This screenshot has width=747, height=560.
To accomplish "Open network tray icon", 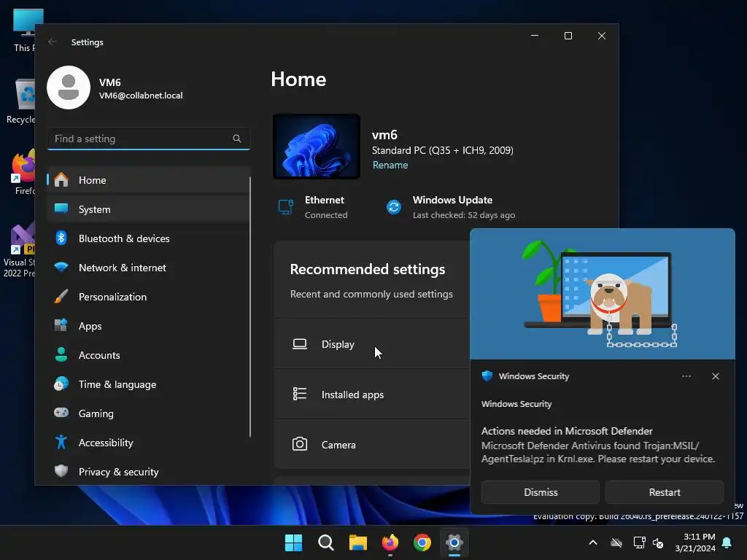I will click(x=639, y=542).
